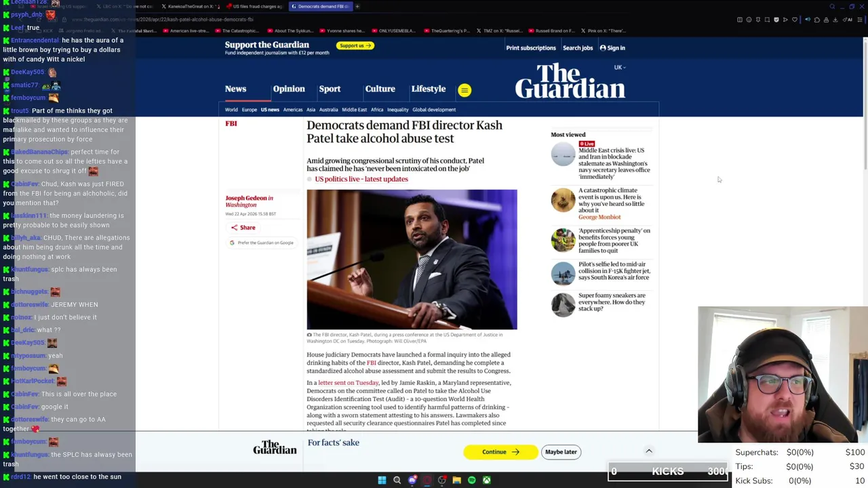The image size is (868, 488).
Task: Open File Explorer from the taskbar
Action: point(457,481)
